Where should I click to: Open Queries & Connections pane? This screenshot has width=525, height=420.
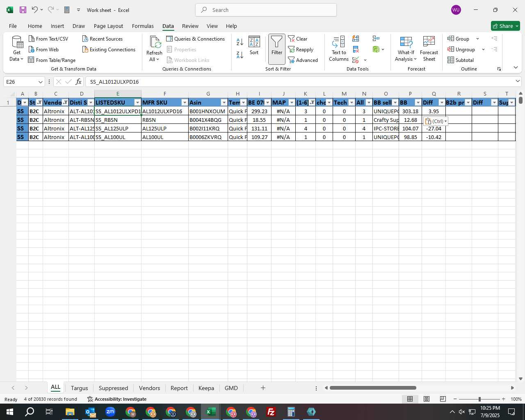(x=196, y=39)
